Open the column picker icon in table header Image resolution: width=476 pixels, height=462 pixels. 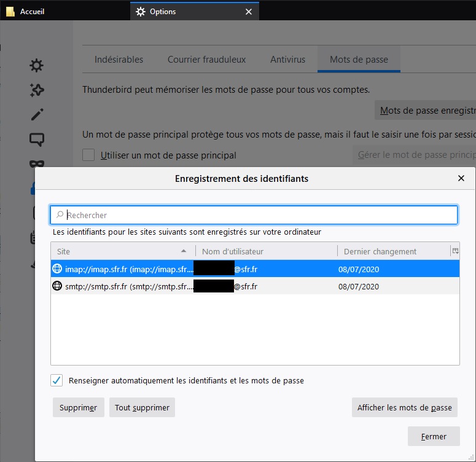[x=455, y=251]
